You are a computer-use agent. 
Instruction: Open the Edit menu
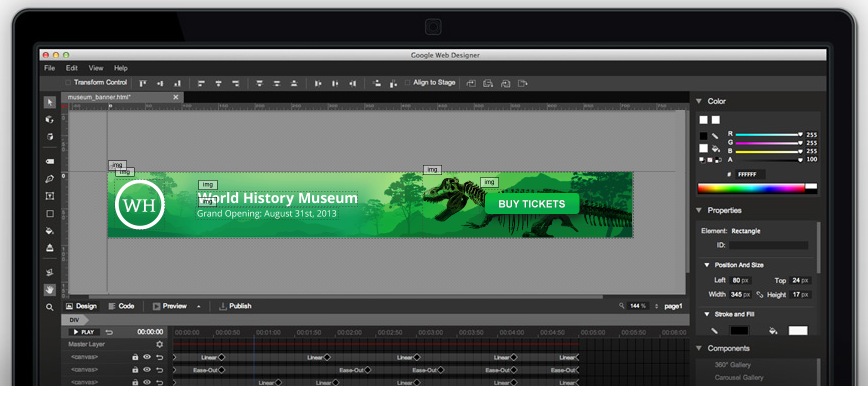(72, 68)
